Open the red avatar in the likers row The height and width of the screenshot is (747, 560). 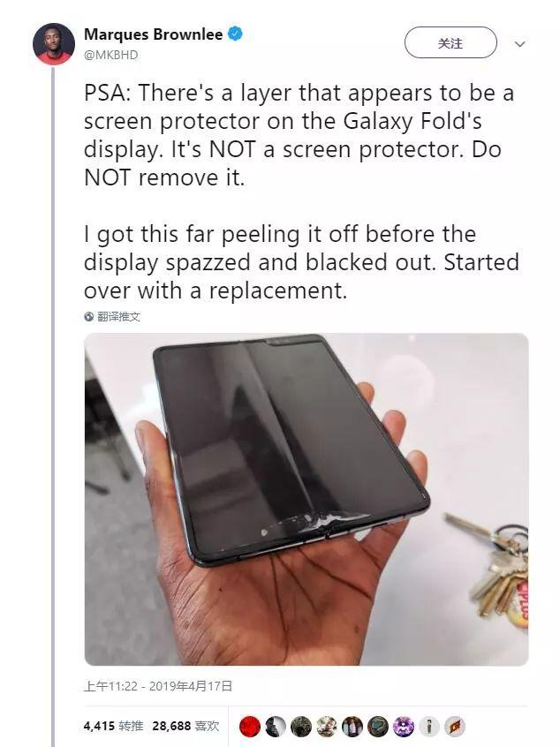[x=250, y=727]
